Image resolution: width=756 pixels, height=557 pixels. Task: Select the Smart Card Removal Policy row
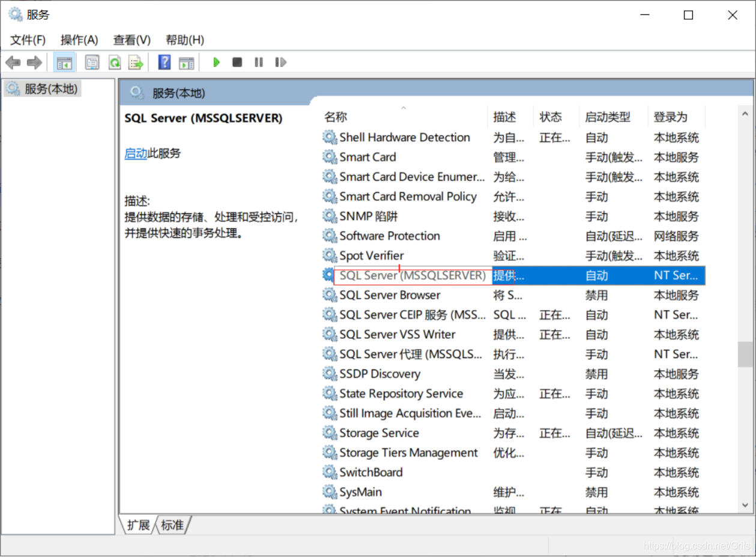[x=513, y=196]
